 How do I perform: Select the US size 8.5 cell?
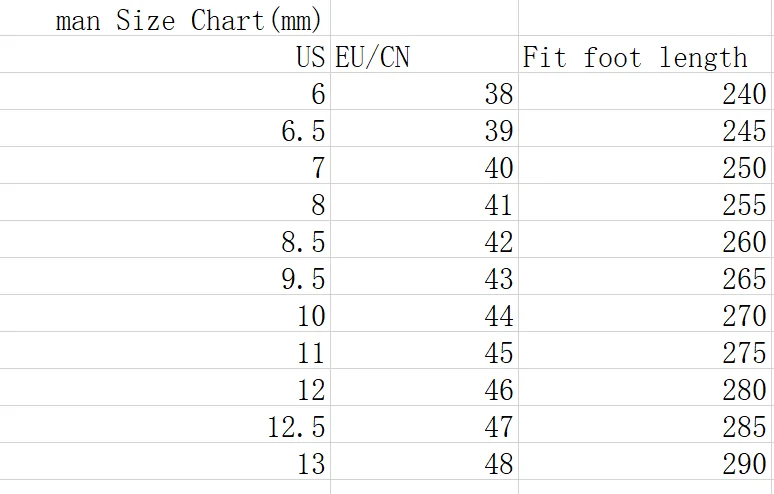tap(165, 239)
